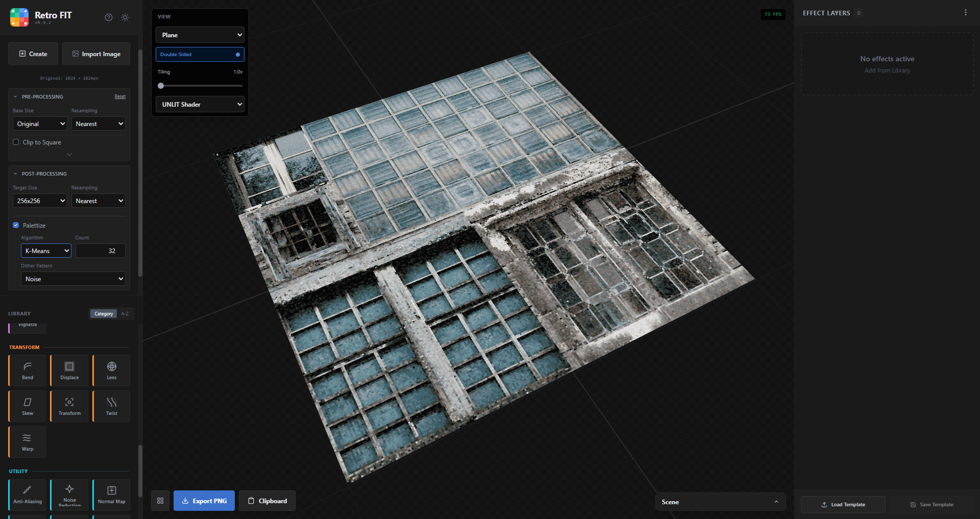This screenshot has width=980, height=519.
Task: Add the Twist effect
Action: pos(111,406)
